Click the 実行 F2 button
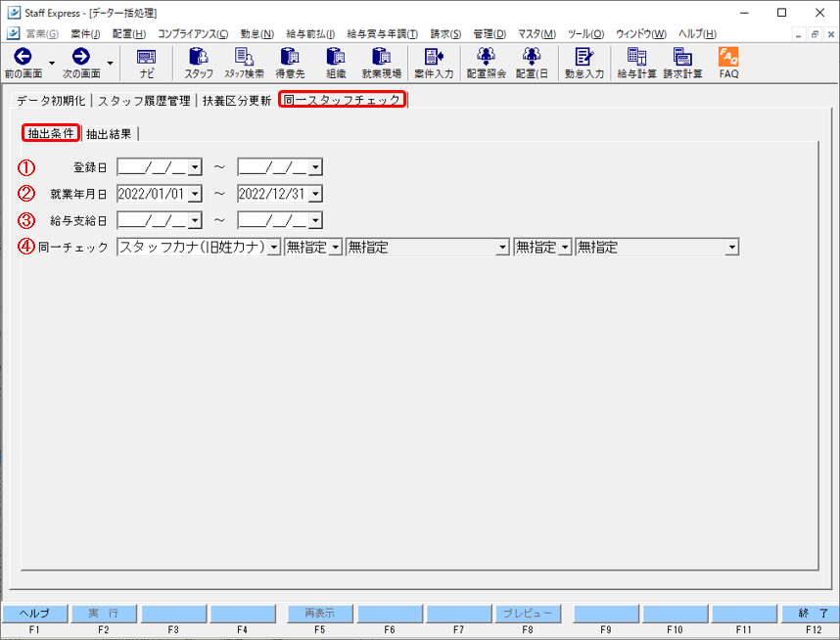Screen dimensions: 840x640 click(x=104, y=614)
